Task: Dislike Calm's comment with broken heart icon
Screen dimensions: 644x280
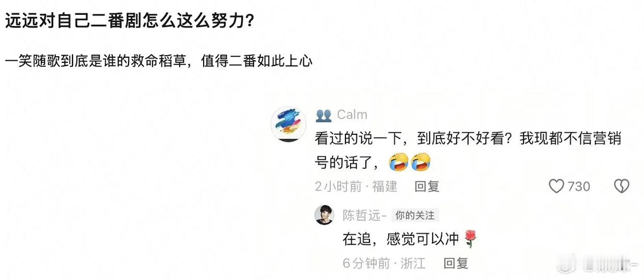Action: [x=621, y=186]
